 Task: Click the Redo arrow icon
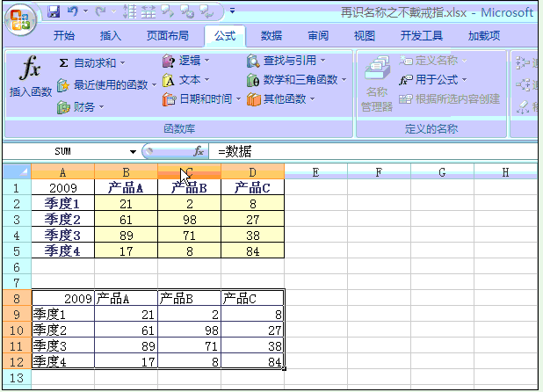click(101, 11)
